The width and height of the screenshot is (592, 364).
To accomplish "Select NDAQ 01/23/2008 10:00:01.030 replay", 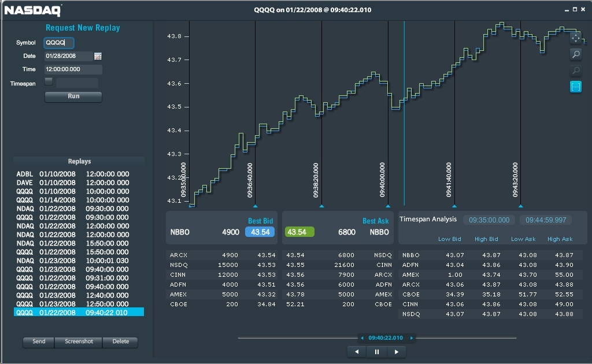I will coord(79,261).
